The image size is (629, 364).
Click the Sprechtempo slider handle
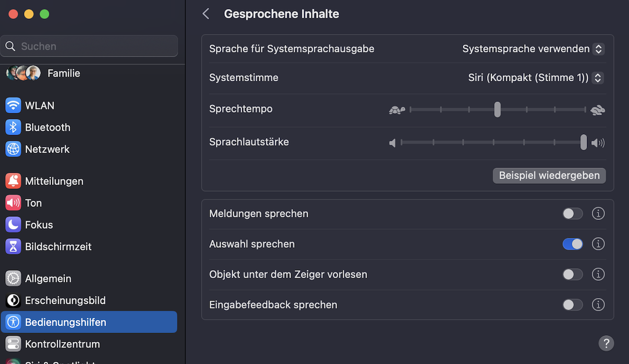click(497, 109)
